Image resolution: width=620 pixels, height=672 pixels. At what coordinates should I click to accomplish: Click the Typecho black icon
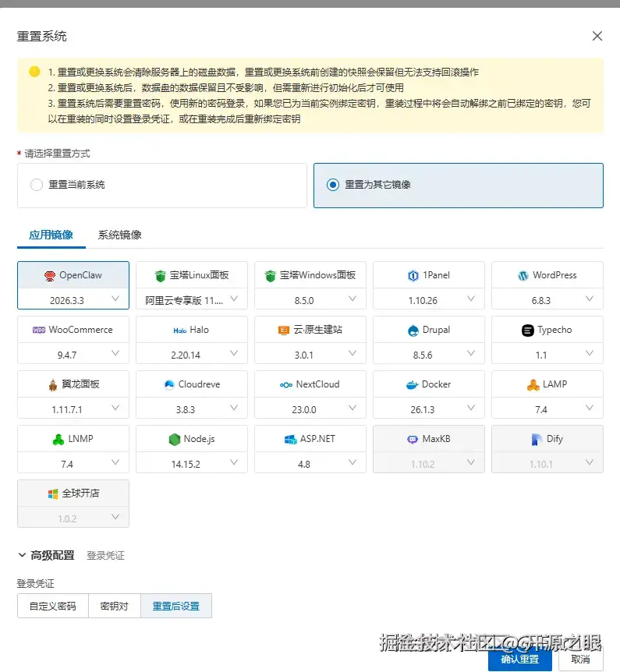pos(528,331)
